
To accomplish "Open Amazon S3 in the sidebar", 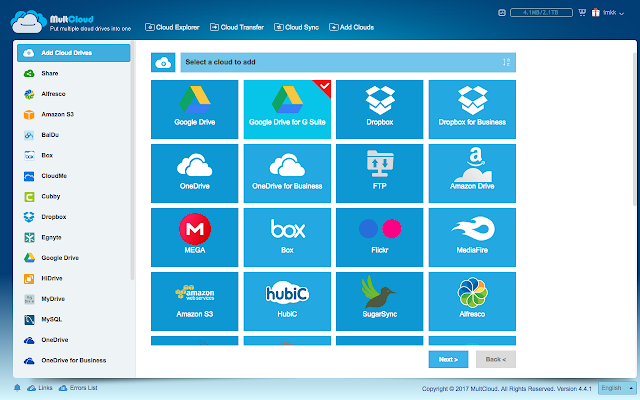I will (x=73, y=114).
